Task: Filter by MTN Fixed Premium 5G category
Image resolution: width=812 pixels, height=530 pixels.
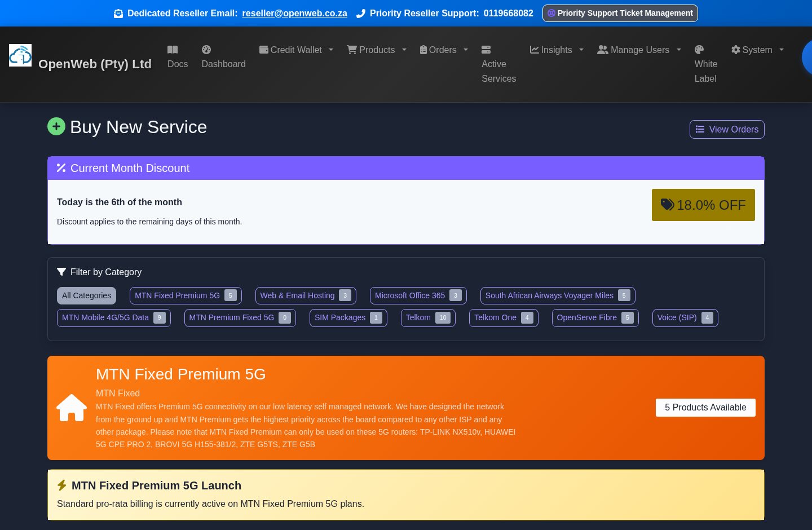Action: [x=186, y=295]
